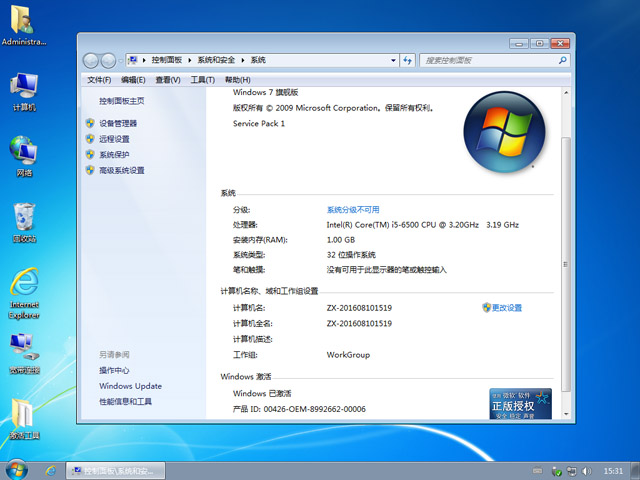Open the Administrator folder desktop icon
This screenshot has width=640, height=480.
click(x=23, y=25)
